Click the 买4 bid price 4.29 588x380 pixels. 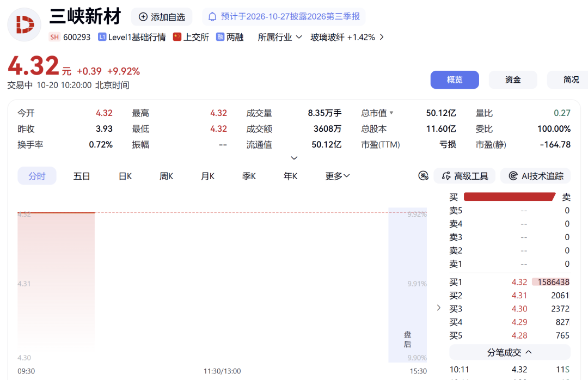(x=519, y=322)
